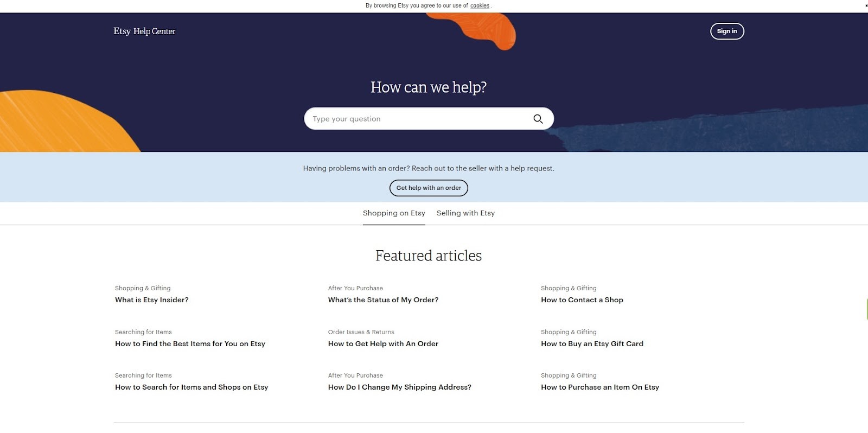Open 'What is Etsy Insider?' article
868x433 pixels.
point(151,300)
